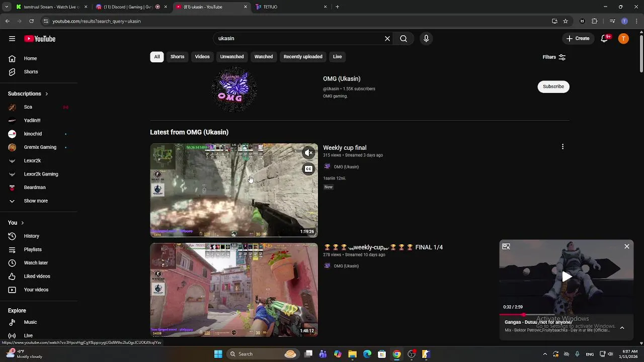Toggle captions on the video preview

[308, 169]
